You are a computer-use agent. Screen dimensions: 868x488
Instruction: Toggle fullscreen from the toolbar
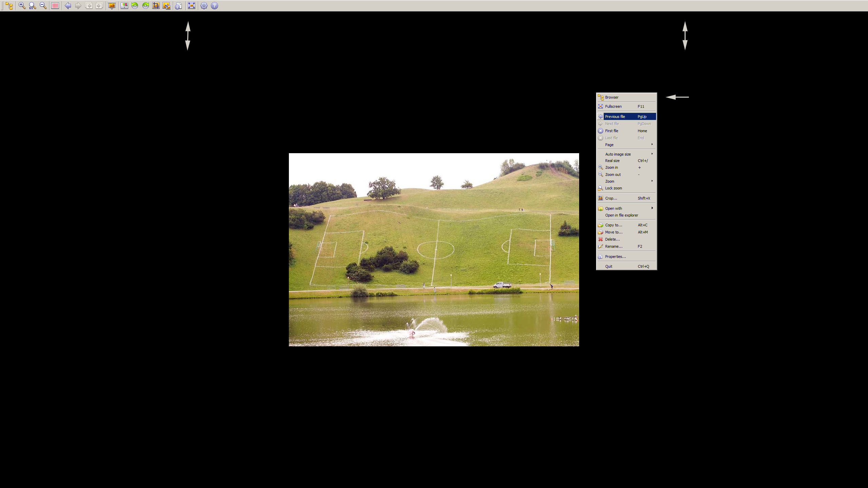pyautogui.click(x=192, y=6)
